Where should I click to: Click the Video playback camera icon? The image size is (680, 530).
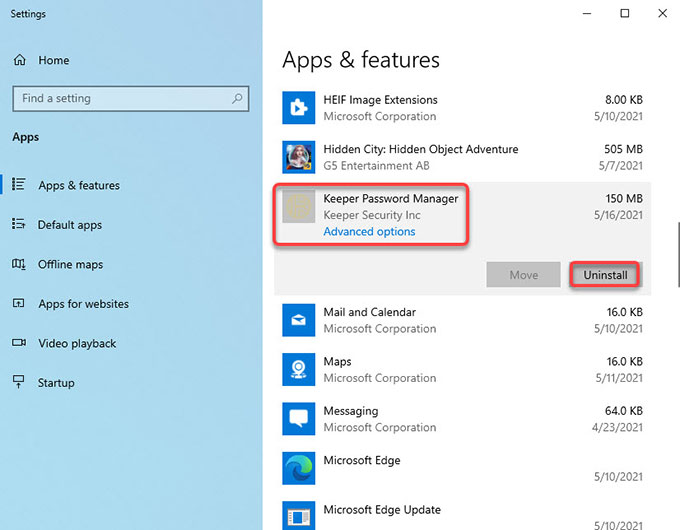[19, 343]
